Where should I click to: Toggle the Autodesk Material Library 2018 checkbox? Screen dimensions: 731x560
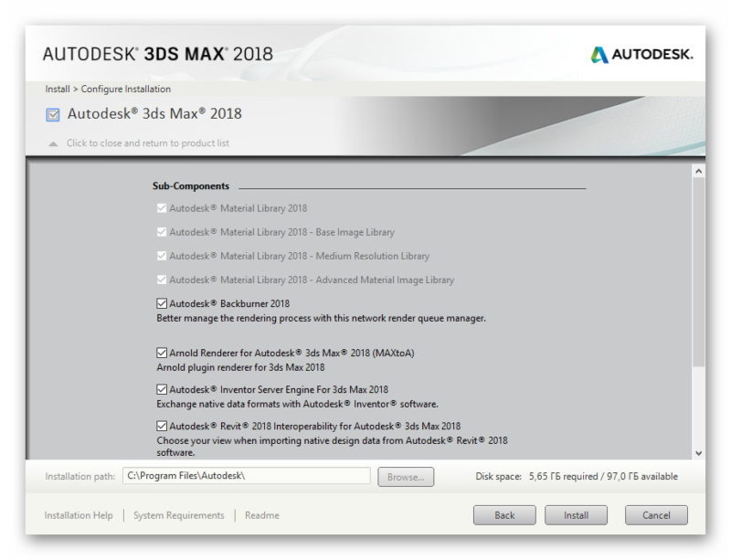click(162, 208)
